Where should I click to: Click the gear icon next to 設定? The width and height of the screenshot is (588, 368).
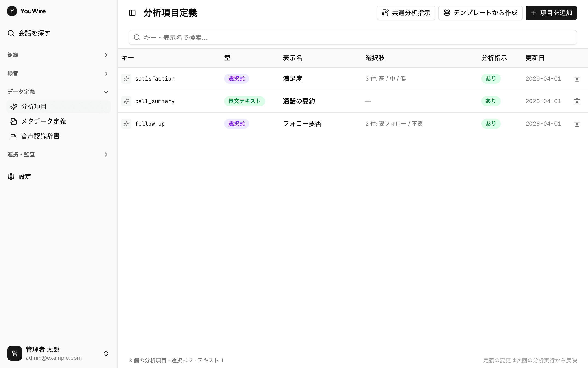tap(11, 177)
